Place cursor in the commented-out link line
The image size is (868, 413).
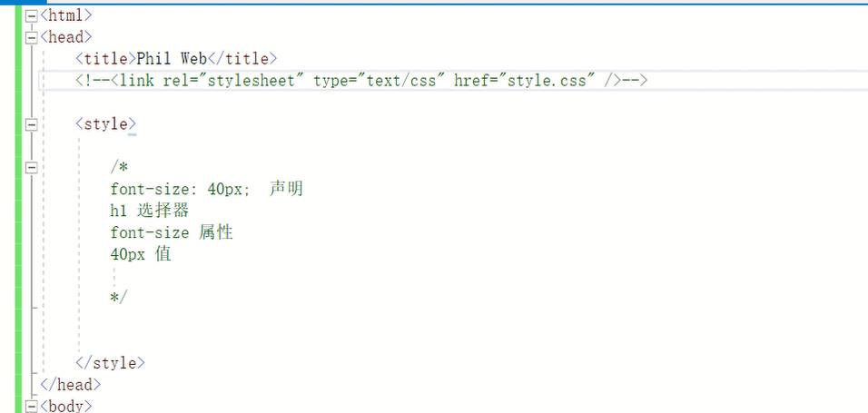click(x=361, y=81)
